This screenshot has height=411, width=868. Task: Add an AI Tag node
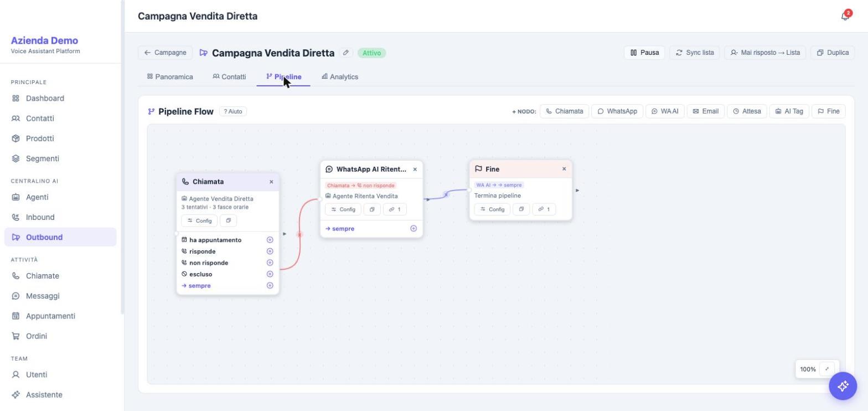789,111
